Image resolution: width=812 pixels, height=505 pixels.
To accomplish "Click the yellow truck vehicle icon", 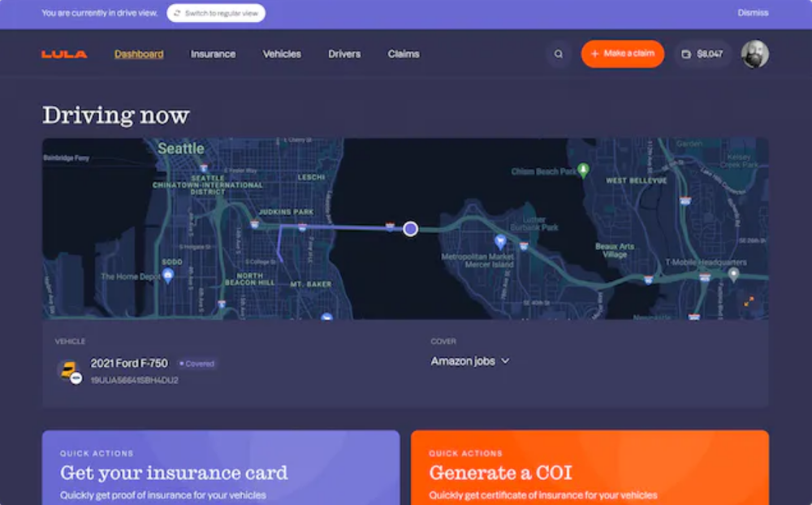I will (69, 371).
